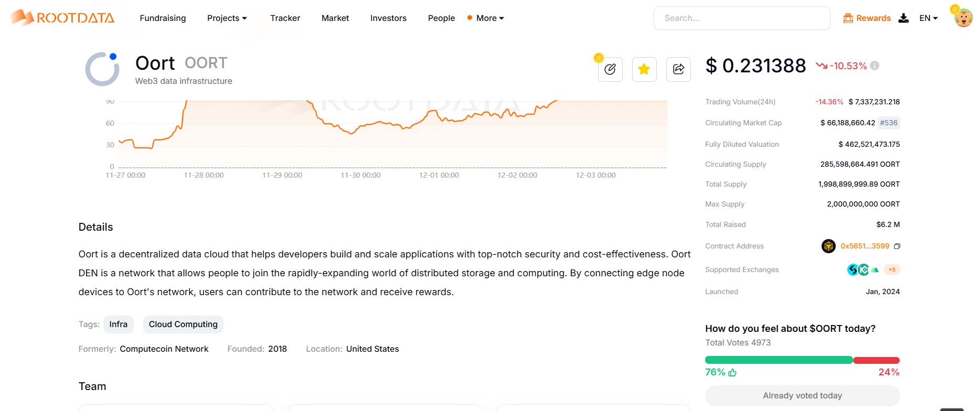This screenshot has height=411, width=980.
Task: Click the Oort project logo
Action: click(x=102, y=69)
